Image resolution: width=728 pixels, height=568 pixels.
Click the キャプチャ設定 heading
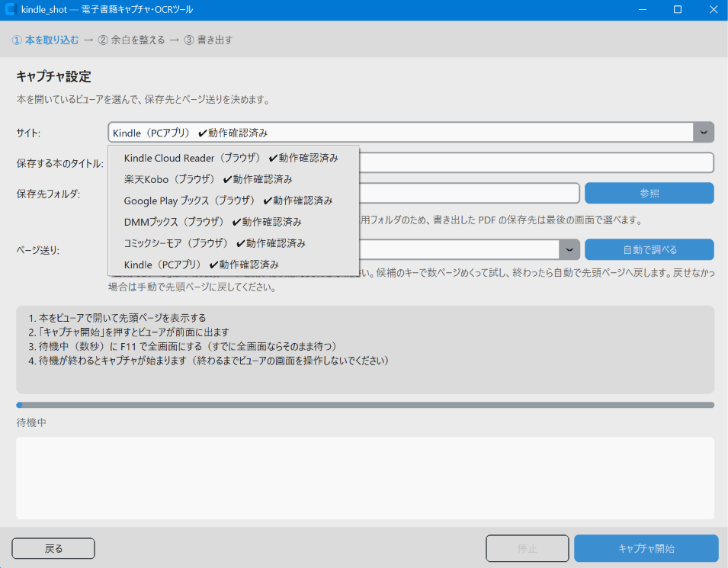[53, 76]
